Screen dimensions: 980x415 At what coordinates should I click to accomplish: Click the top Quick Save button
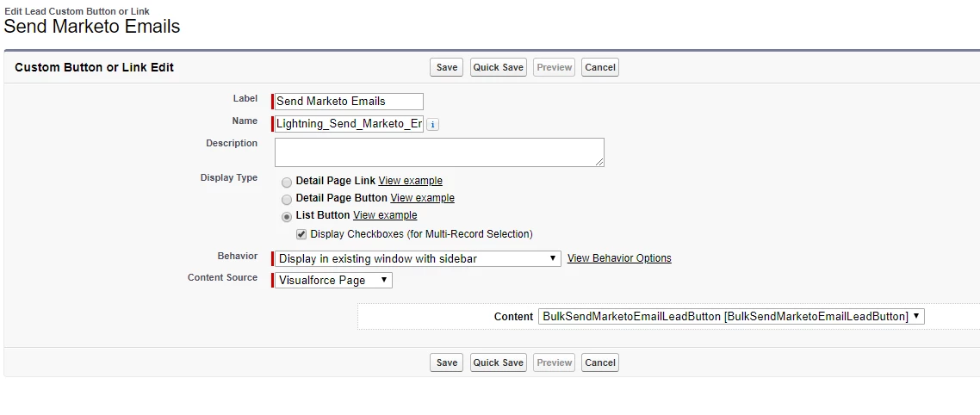point(498,67)
